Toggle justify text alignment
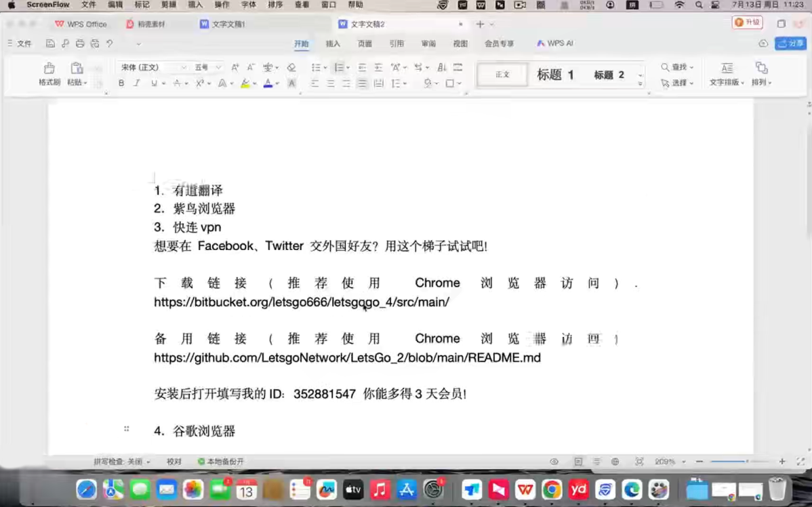 coord(362,83)
